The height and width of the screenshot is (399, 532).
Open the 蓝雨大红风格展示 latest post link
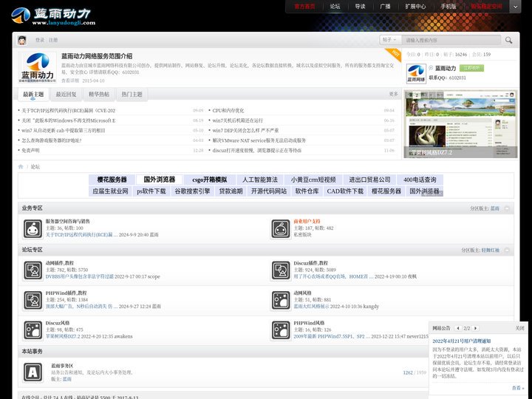click(311, 307)
